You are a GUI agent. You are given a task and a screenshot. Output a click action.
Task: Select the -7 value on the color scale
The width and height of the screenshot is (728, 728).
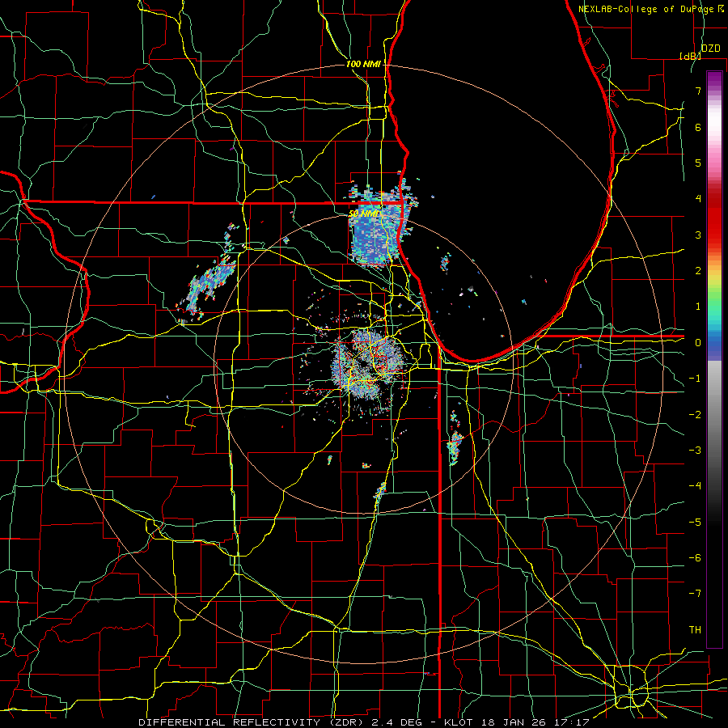[695, 594]
